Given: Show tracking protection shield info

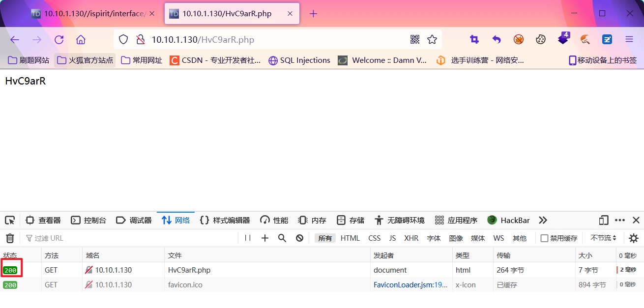Looking at the screenshot, I should [123, 40].
